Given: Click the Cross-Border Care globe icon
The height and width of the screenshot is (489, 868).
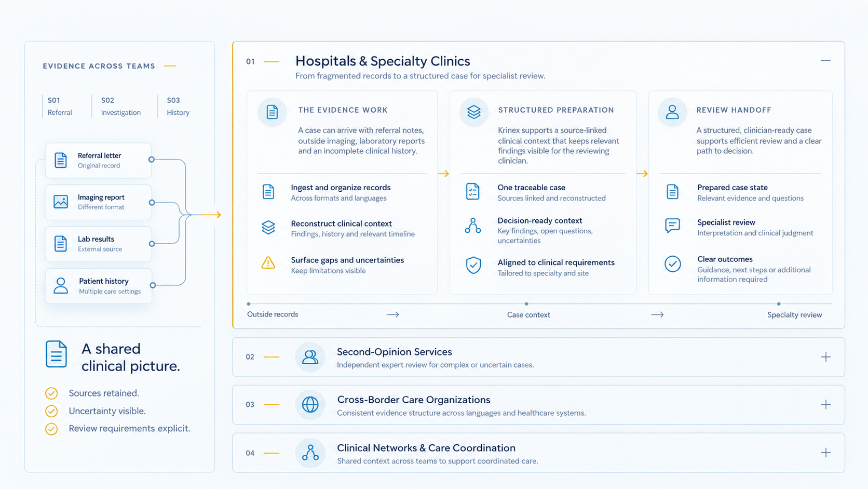Looking at the screenshot, I should click(310, 404).
